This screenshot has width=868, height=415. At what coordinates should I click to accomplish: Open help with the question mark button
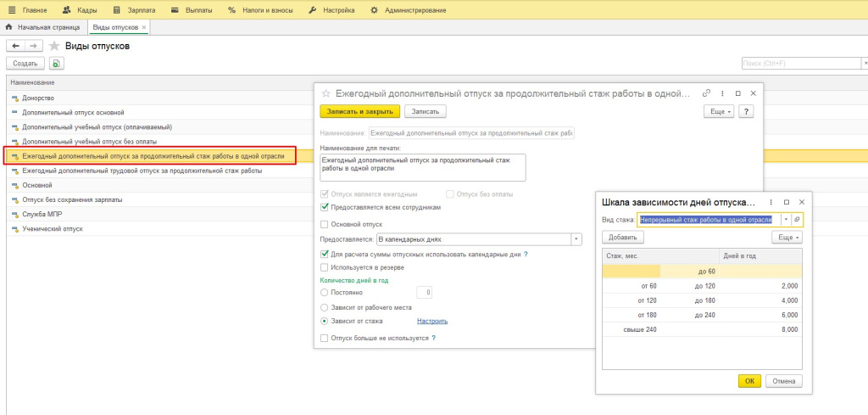click(746, 111)
